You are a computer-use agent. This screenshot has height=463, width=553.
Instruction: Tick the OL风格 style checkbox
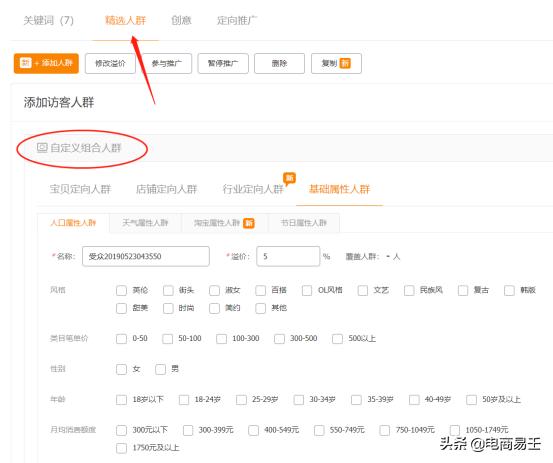click(307, 290)
